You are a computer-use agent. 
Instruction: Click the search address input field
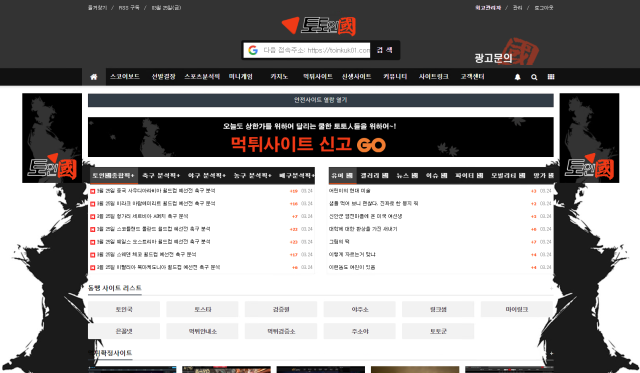pos(316,50)
